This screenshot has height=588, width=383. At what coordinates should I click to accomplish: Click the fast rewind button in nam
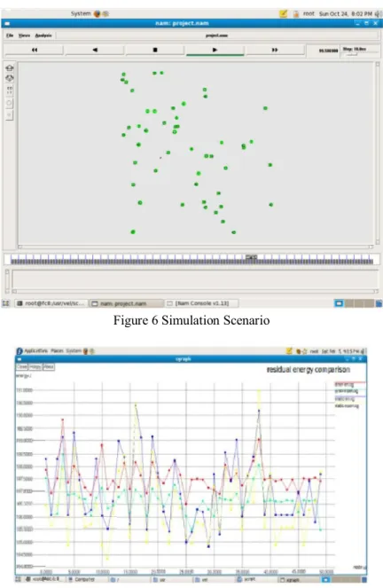[34, 50]
